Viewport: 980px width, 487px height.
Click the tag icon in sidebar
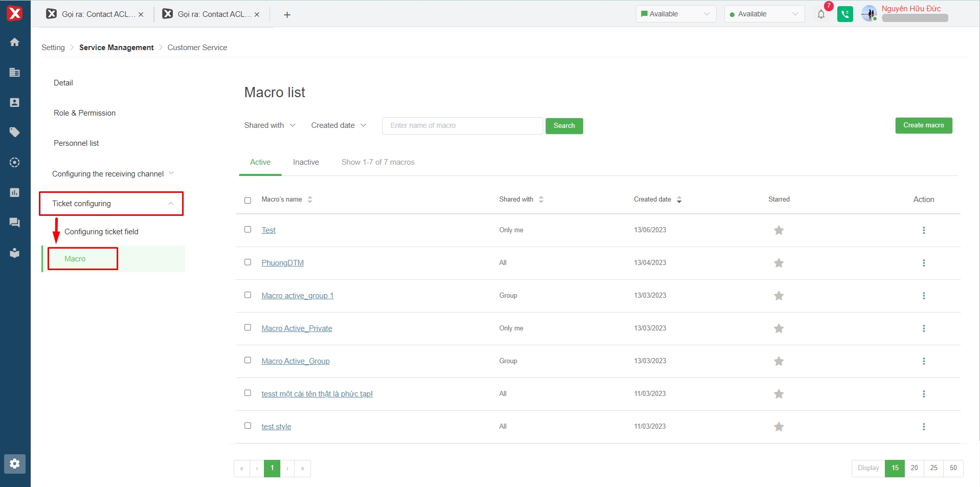click(15, 132)
